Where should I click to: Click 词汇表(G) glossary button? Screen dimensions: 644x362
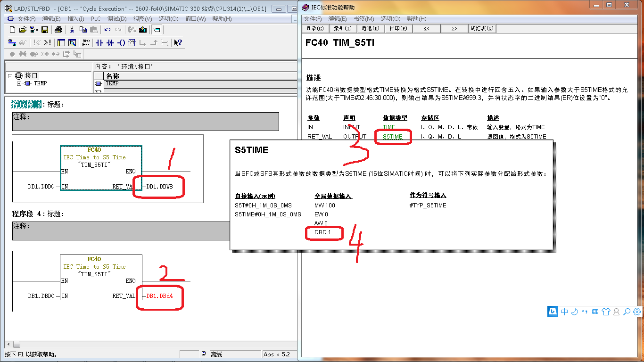[482, 29]
